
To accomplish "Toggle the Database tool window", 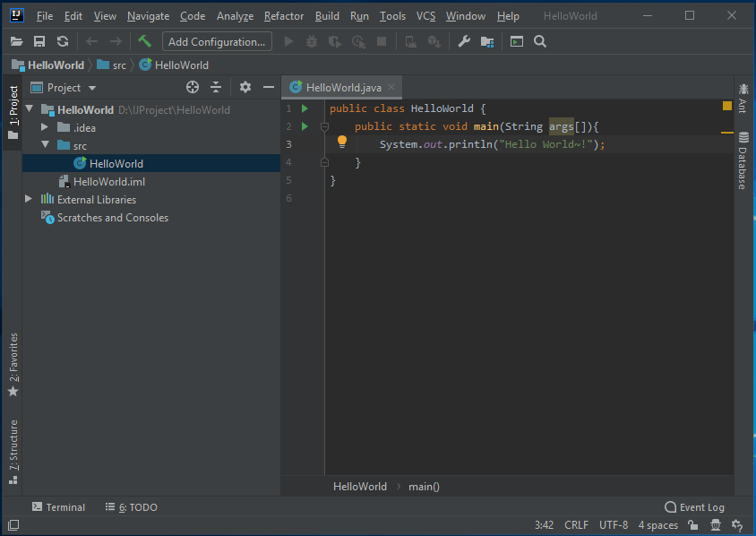I will pos(743,160).
